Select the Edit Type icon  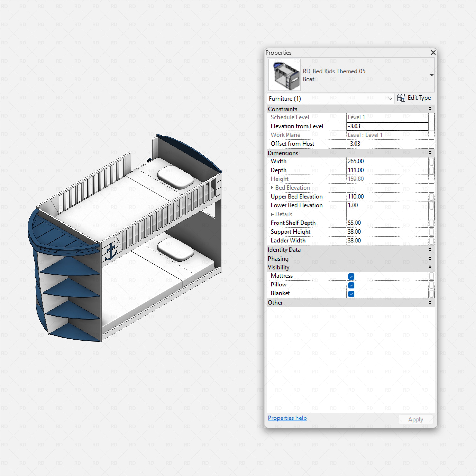[402, 98]
